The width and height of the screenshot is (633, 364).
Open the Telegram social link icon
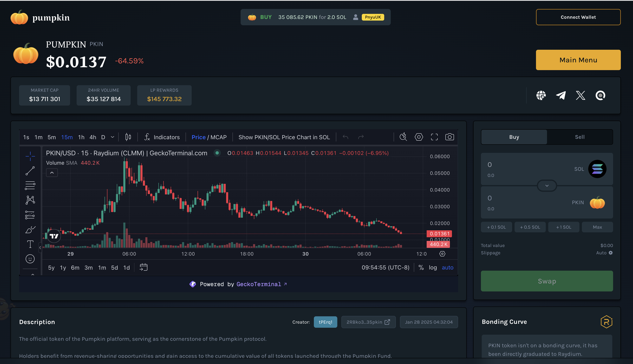561,95
